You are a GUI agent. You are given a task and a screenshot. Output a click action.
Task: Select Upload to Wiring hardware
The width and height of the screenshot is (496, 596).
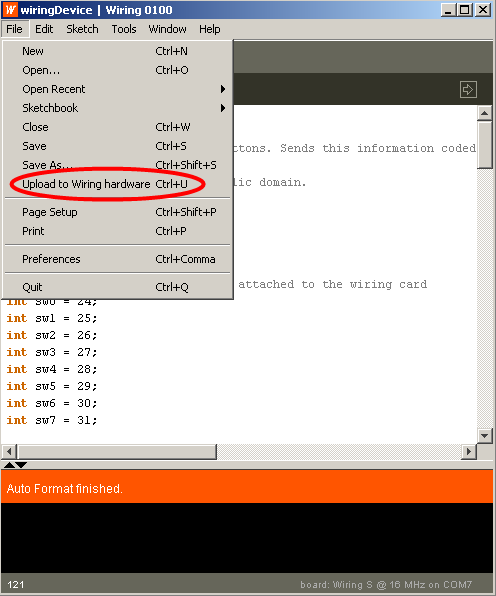118,184
